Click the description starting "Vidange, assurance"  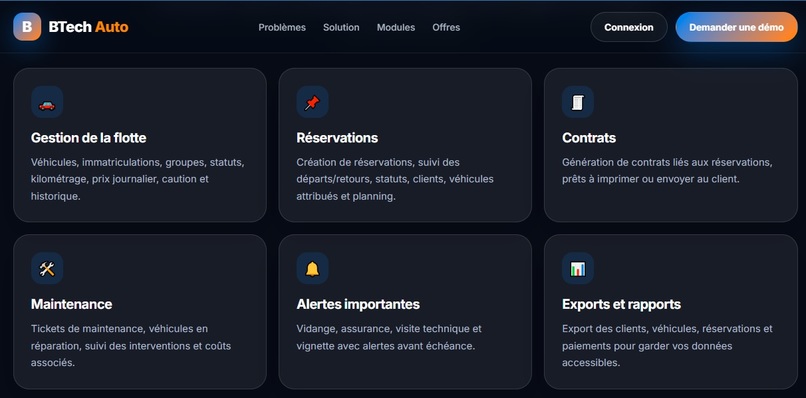[x=389, y=337]
